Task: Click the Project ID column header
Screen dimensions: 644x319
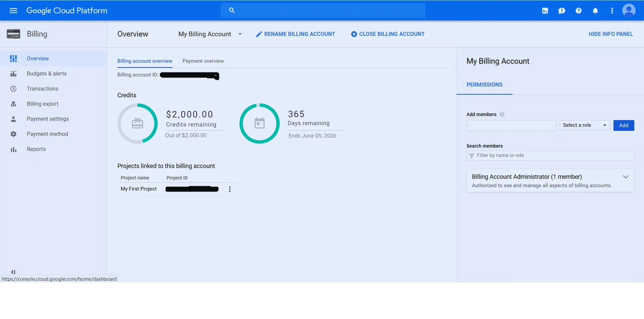Action: pos(177,178)
